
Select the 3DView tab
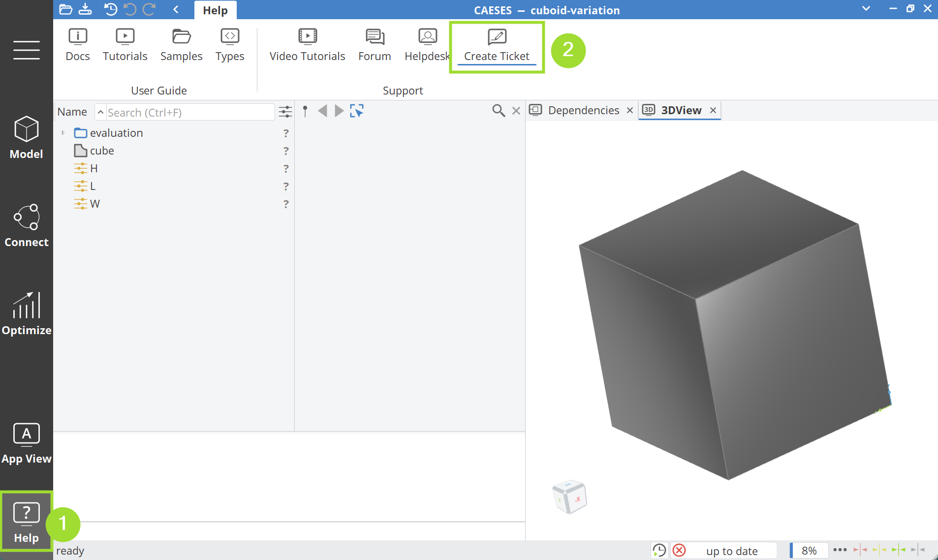click(681, 110)
